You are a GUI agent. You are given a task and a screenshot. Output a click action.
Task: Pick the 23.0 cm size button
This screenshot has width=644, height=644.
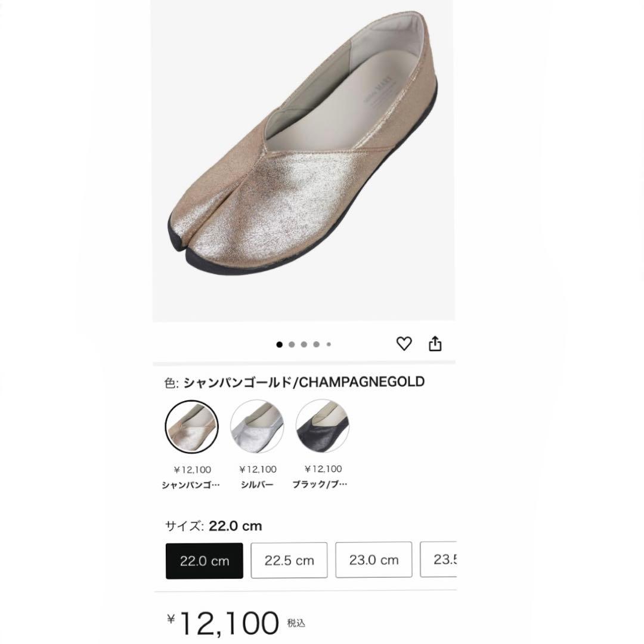374,561
